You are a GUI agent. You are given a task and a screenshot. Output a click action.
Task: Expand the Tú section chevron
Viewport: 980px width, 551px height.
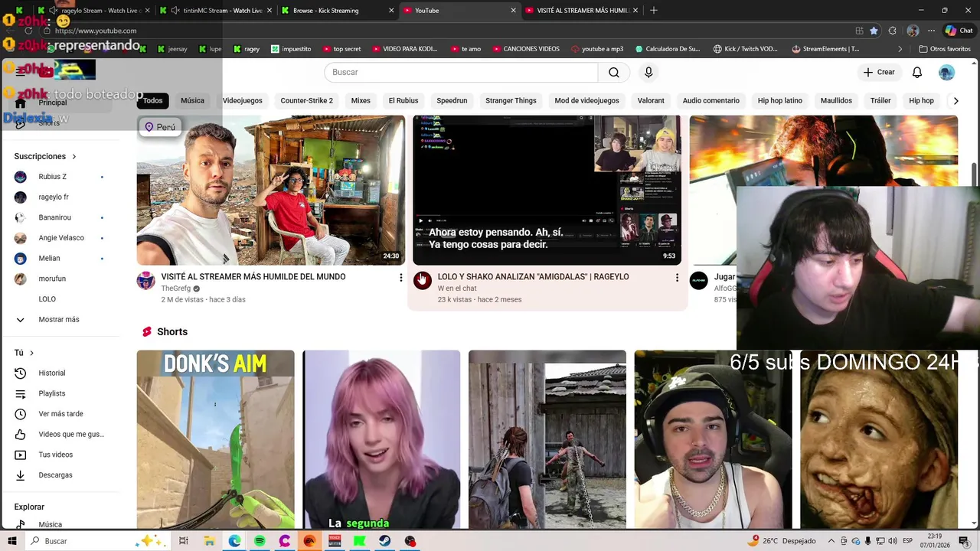31,353
